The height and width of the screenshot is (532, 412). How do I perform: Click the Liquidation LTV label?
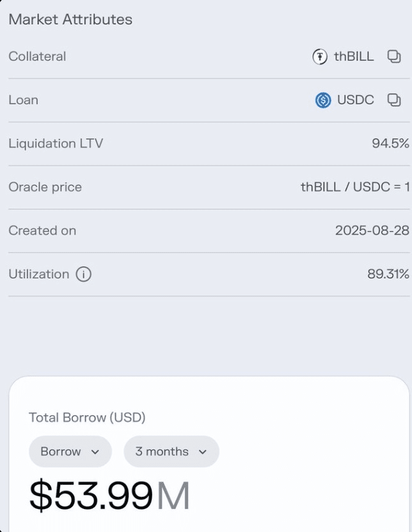point(56,143)
